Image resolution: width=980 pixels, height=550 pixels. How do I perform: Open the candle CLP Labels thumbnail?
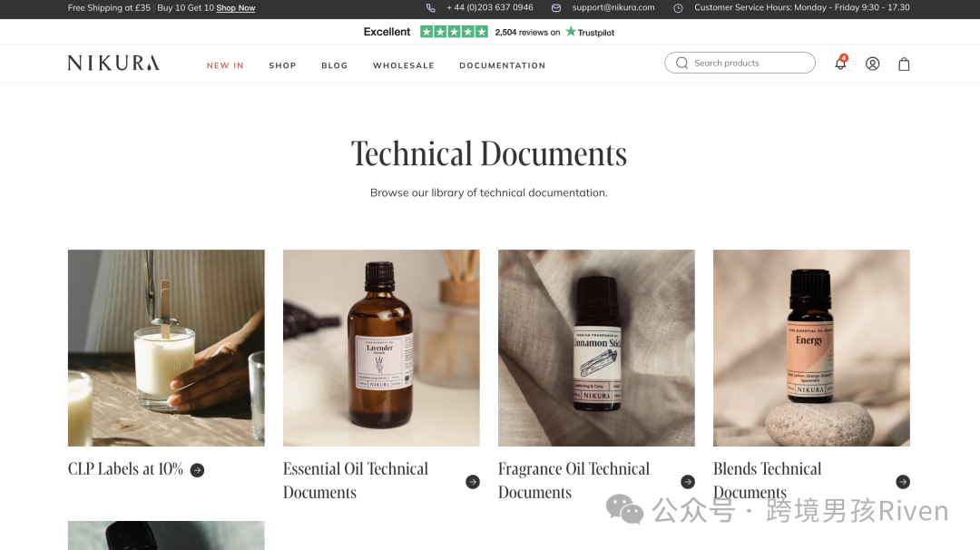click(x=166, y=349)
